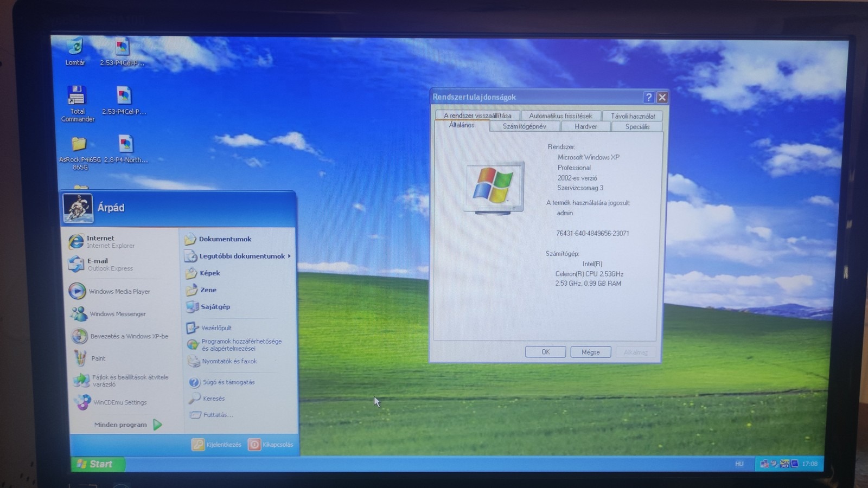Click the Kikapcsolás shut down button
This screenshot has width=868, height=488.
click(271, 445)
